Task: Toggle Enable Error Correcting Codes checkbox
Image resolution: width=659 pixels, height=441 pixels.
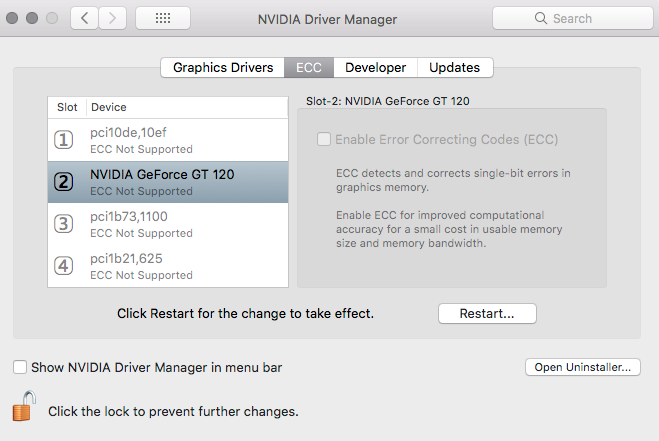Action: (x=324, y=140)
